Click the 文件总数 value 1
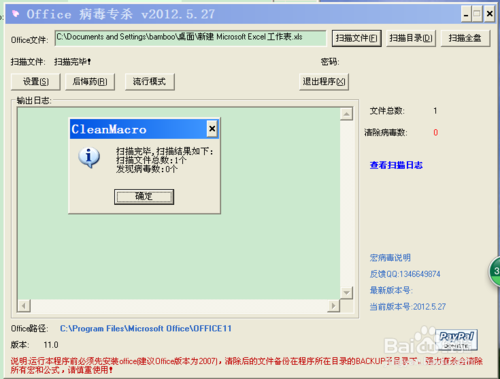The image size is (500, 379). click(435, 111)
